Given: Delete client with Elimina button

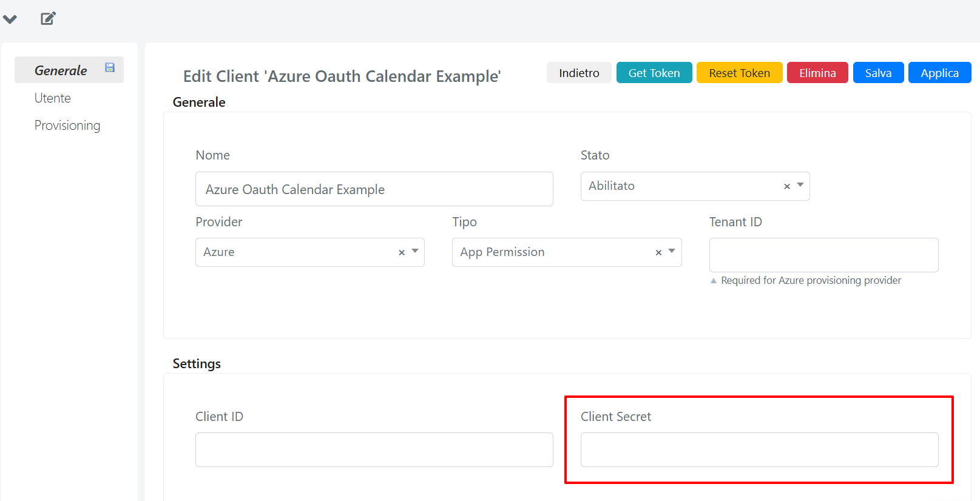Looking at the screenshot, I should [x=817, y=73].
